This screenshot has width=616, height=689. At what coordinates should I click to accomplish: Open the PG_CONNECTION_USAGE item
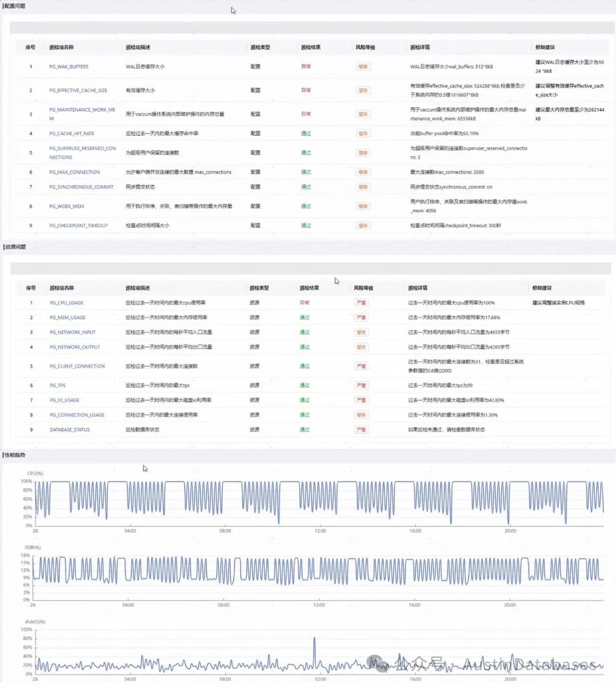click(77, 415)
